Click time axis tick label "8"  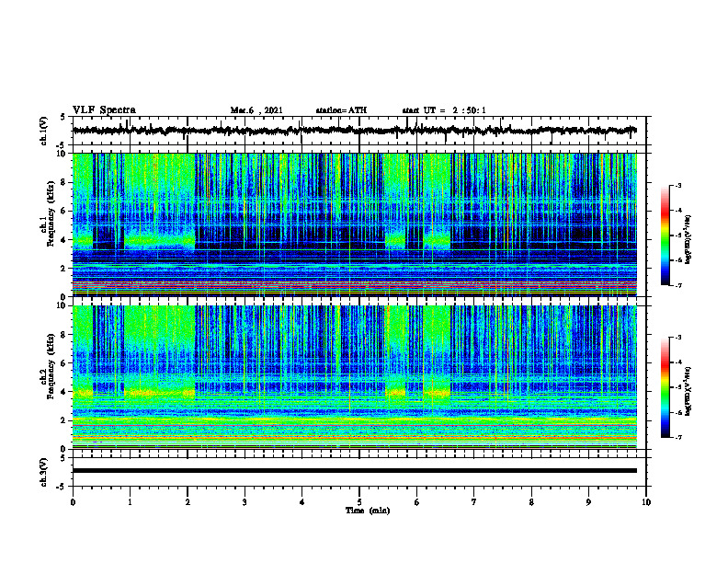coord(531,502)
